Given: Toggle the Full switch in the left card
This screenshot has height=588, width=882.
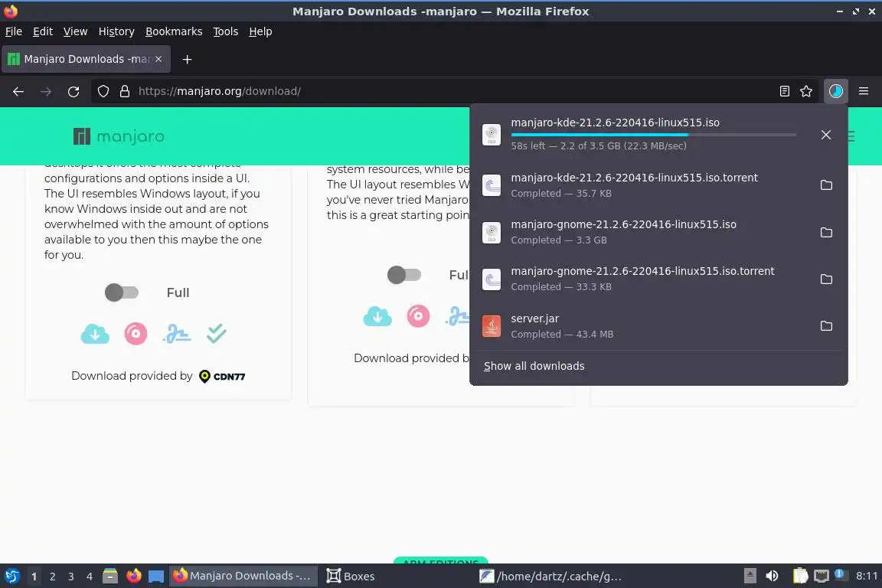Looking at the screenshot, I should pos(122,292).
